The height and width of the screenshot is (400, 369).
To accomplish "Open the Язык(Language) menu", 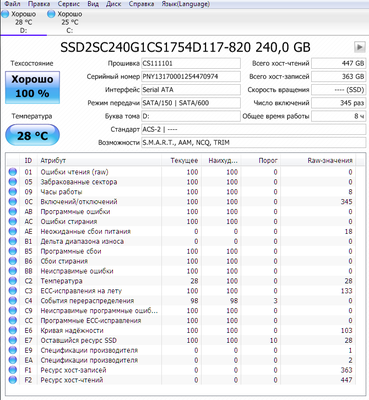I will click(186, 4).
